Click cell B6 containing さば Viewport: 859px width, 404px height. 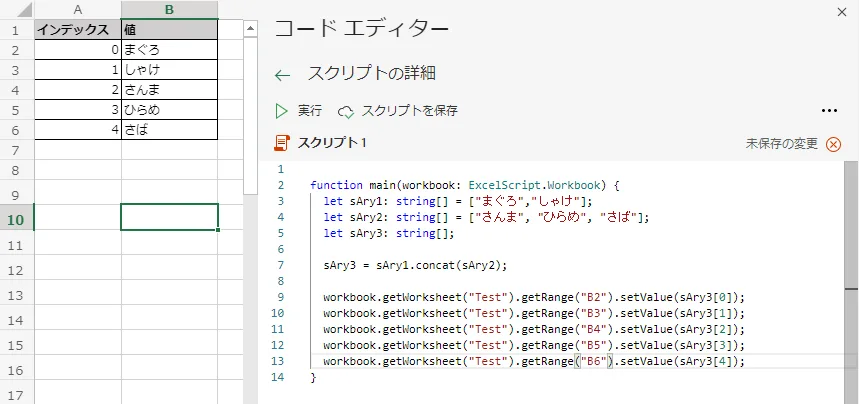[168, 130]
